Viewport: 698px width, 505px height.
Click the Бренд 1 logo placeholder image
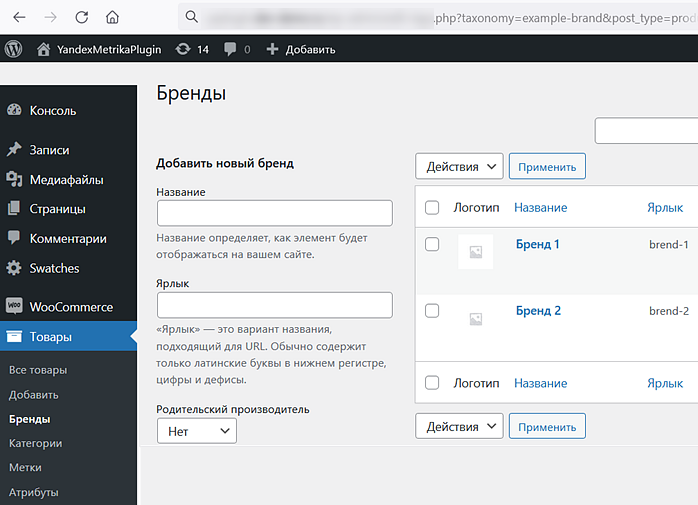pos(475,252)
